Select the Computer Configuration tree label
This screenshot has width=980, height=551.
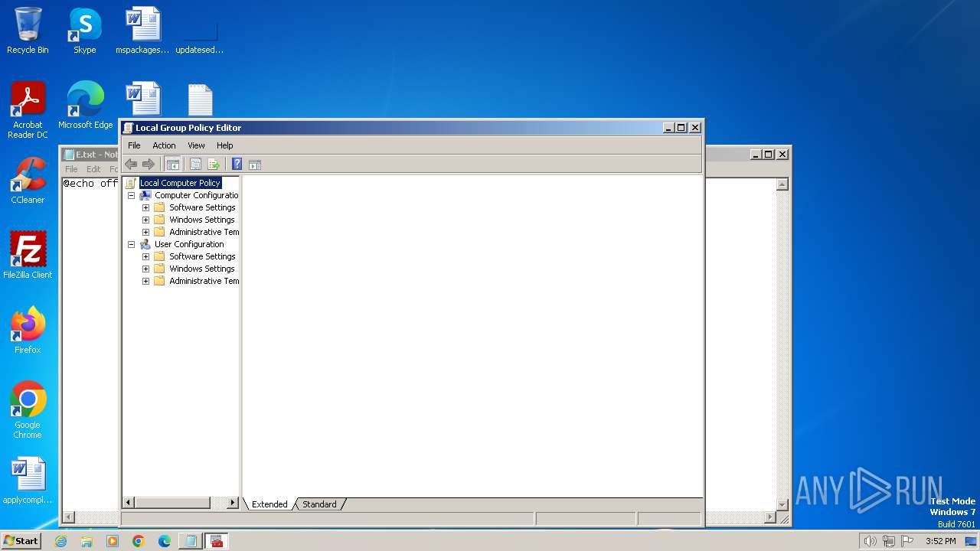tap(197, 195)
